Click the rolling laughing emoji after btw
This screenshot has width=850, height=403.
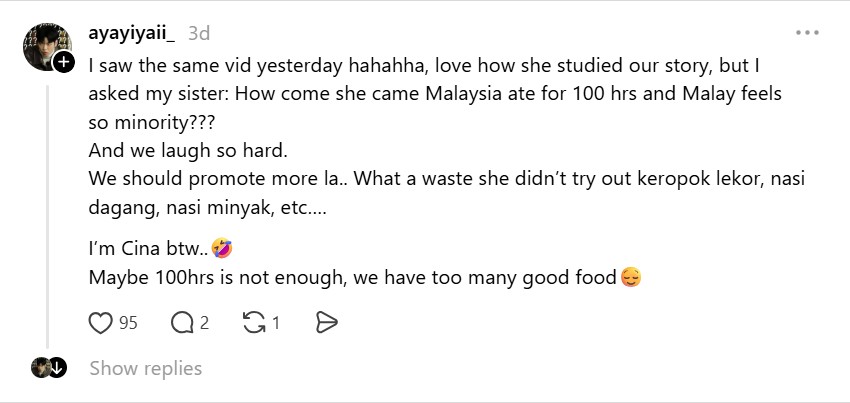pos(222,248)
